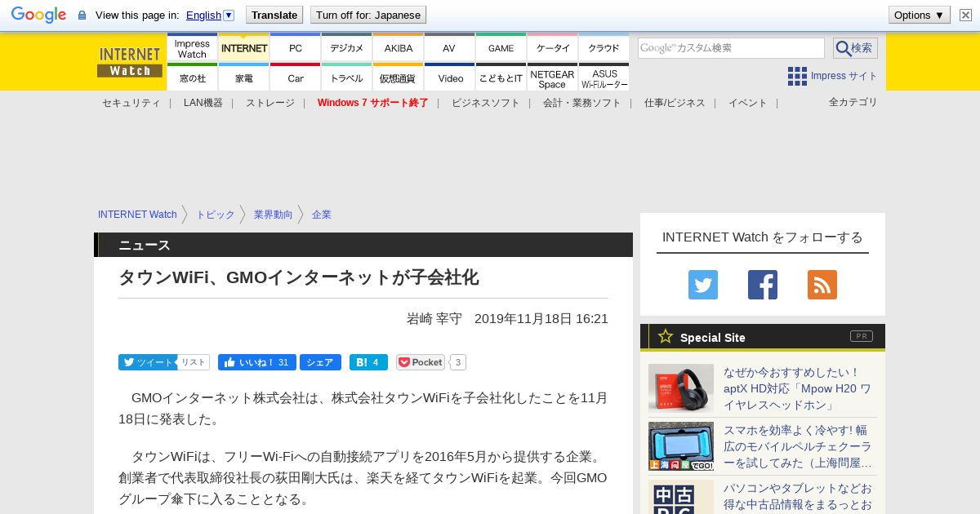
Task: Go to セキュリティ category
Action: click(131, 103)
